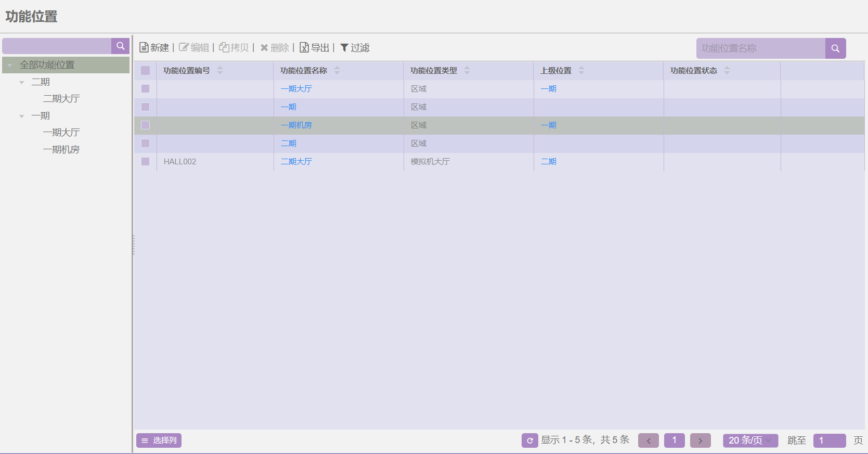Click the HALL002 code cell
868x454 pixels.
point(180,162)
